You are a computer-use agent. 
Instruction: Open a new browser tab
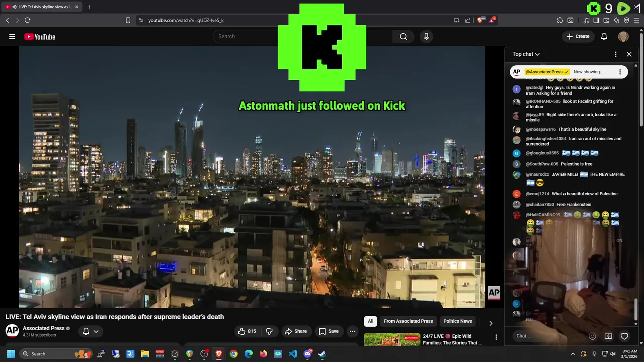[x=89, y=7]
